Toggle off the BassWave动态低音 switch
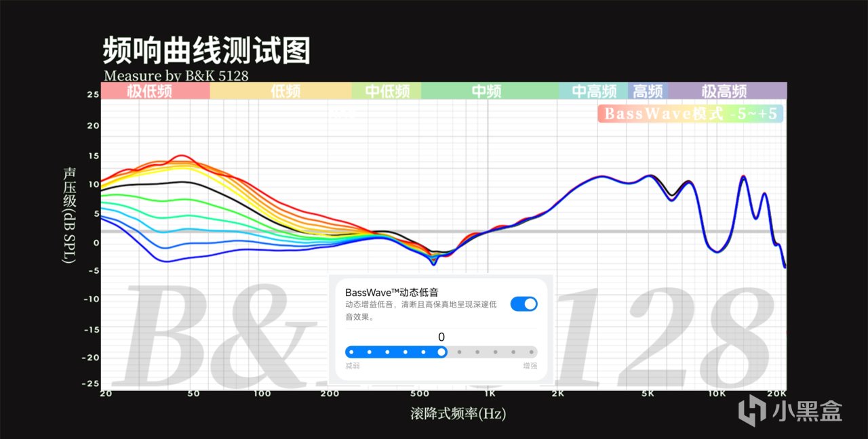This screenshot has height=439, width=868. pyautogui.click(x=524, y=304)
